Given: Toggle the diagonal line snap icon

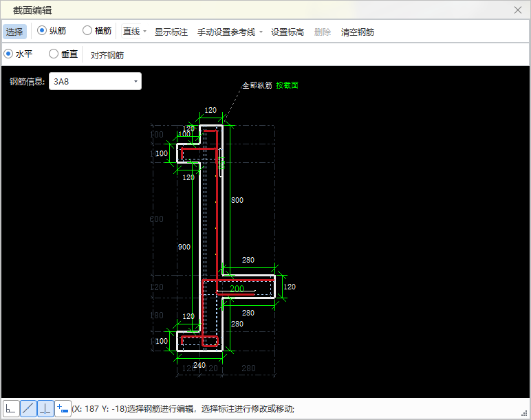Looking at the screenshot, I should click(x=28, y=408).
